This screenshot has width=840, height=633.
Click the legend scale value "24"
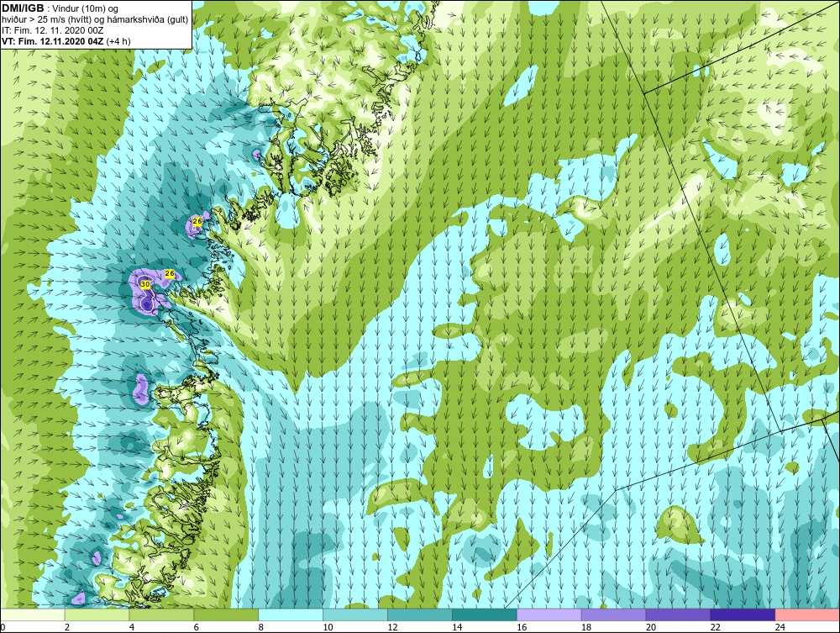[x=780, y=627]
